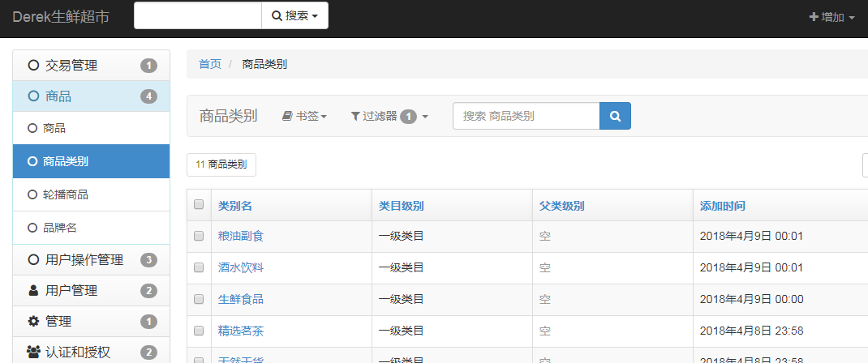Check the box for 精选茗茶 row

coord(199,331)
